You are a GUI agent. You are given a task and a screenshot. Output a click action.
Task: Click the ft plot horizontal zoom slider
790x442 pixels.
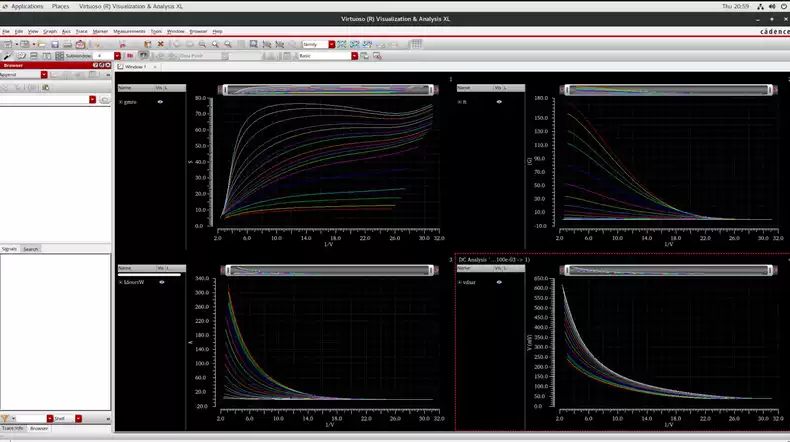tap(669, 90)
